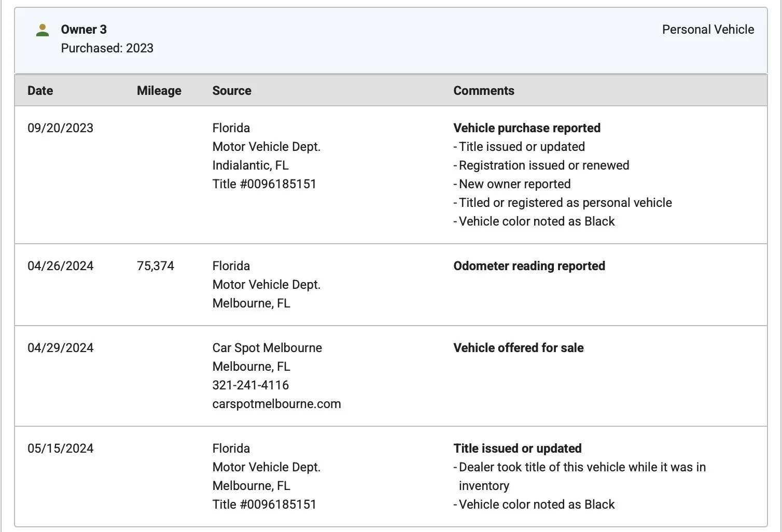Click the Purchased: 2023 text
Viewport: 782px width, 532px height.
tap(107, 48)
